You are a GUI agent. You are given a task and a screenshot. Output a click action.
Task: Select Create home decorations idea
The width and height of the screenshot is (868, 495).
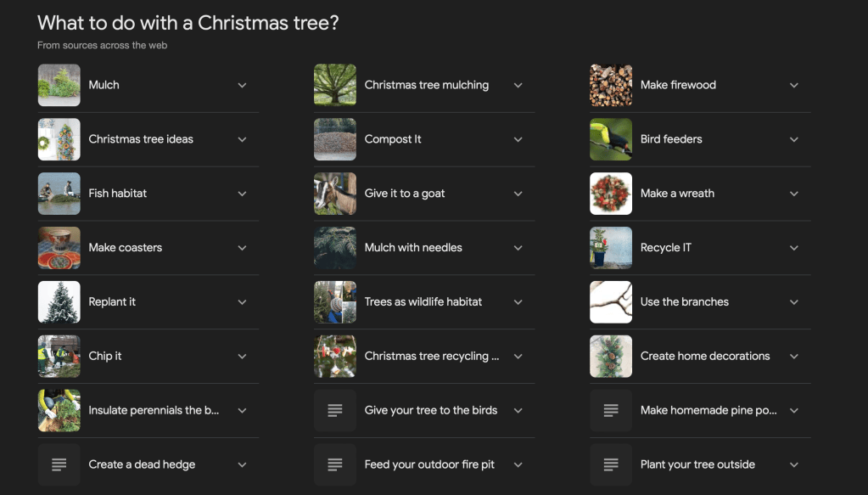click(705, 357)
